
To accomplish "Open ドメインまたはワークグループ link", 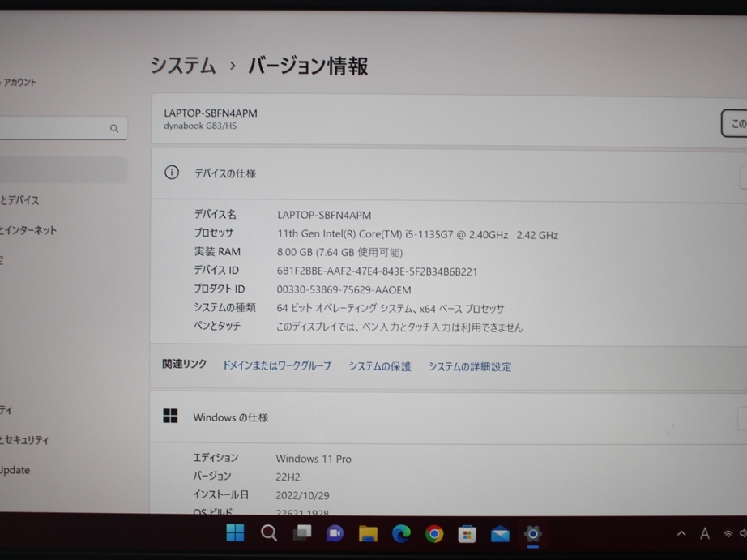I will 277,365.
